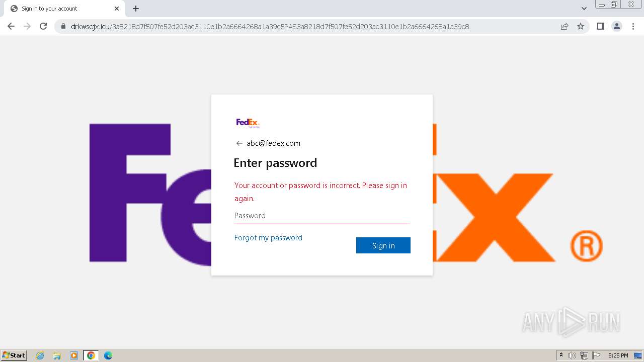Open the share page icon
644x362 pixels.
pyautogui.click(x=565, y=26)
